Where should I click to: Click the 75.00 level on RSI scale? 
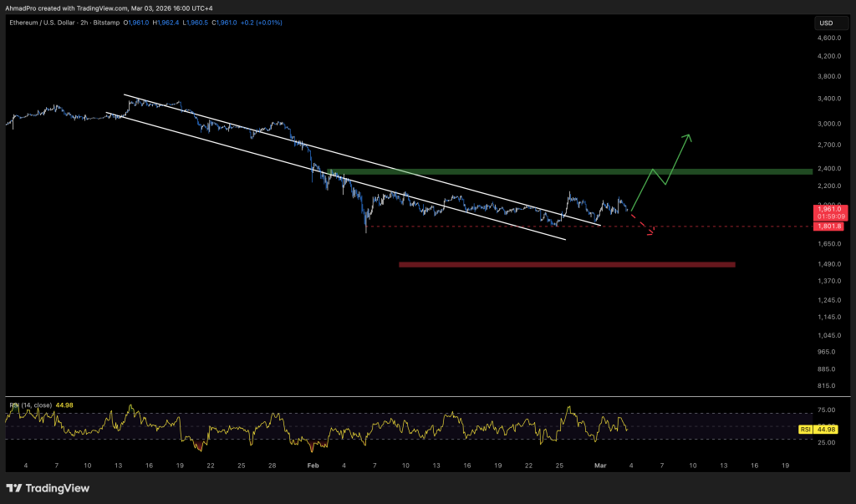(x=826, y=410)
